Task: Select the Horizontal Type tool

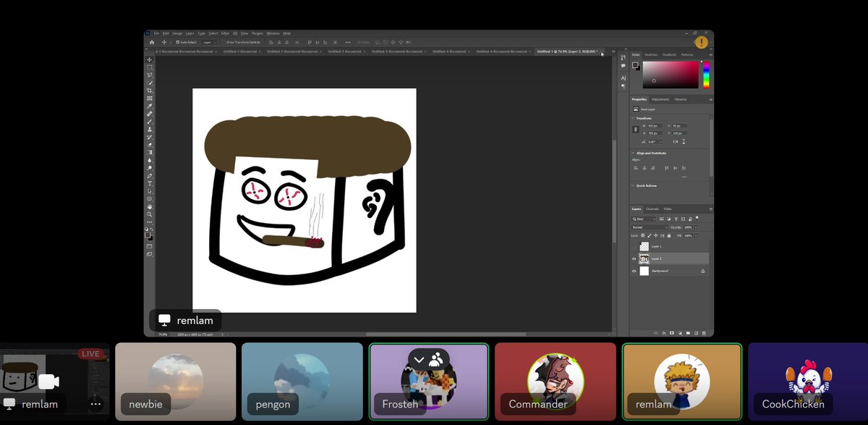Action: tap(150, 183)
